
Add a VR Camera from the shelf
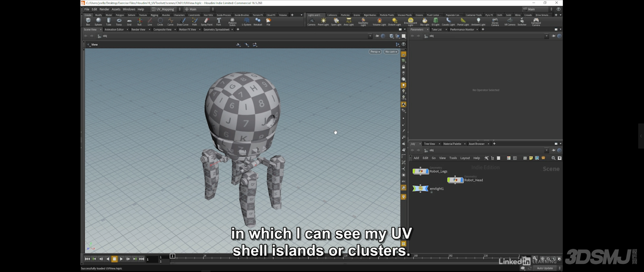point(510,21)
